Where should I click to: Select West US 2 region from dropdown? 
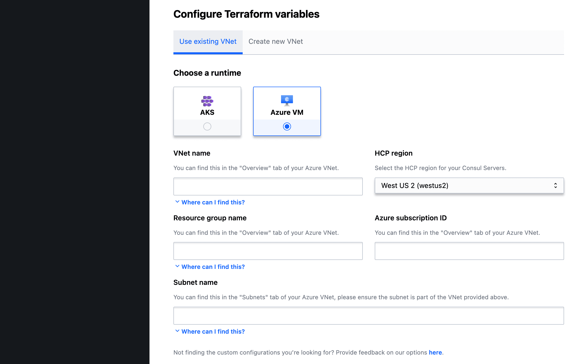coord(469,185)
